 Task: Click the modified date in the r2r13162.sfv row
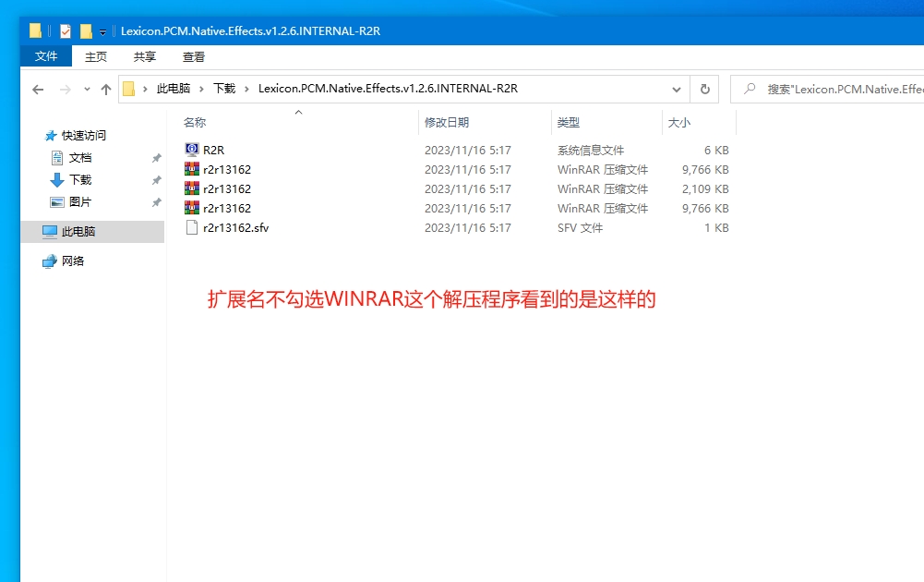pyautogui.click(x=468, y=228)
